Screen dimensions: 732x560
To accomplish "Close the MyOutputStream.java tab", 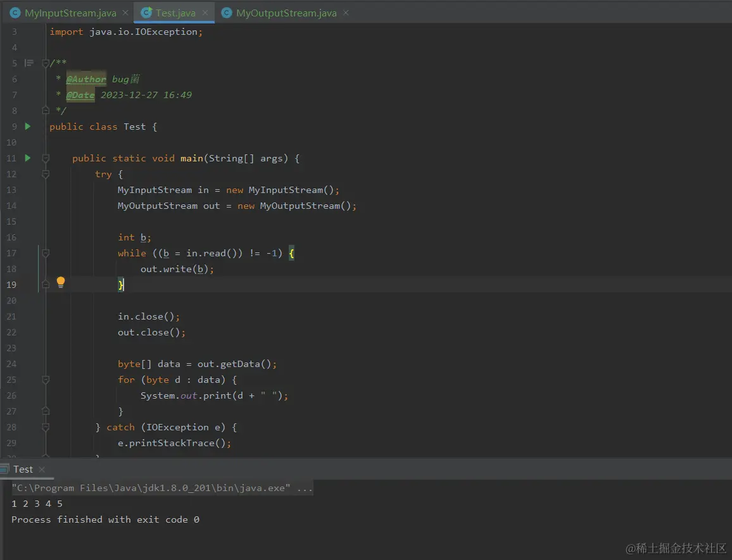I will [346, 13].
